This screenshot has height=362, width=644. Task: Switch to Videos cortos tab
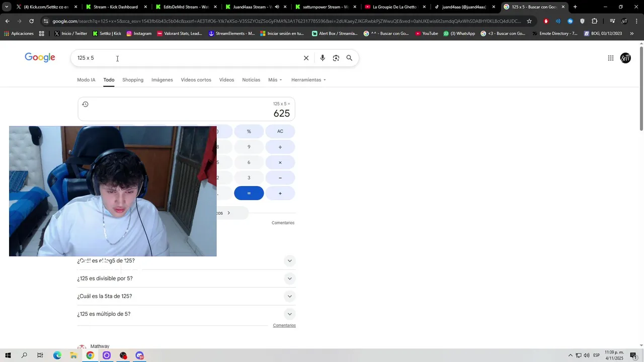pyautogui.click(x=196, y=80)
